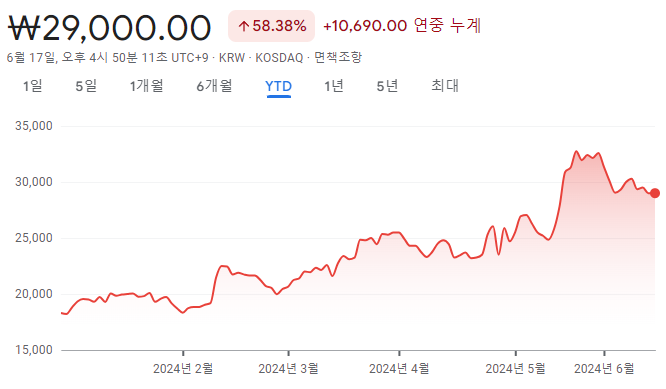Open the 1개월 chart range

(147, 86)
